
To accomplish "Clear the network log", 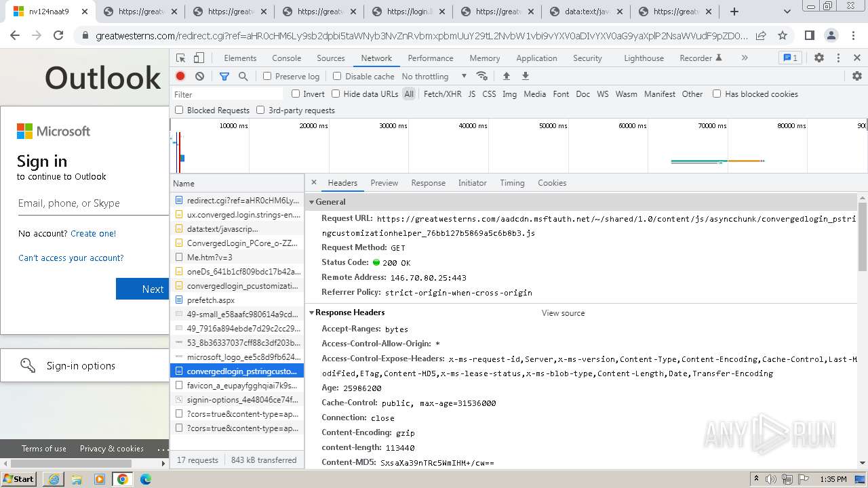I will [199, 77].
